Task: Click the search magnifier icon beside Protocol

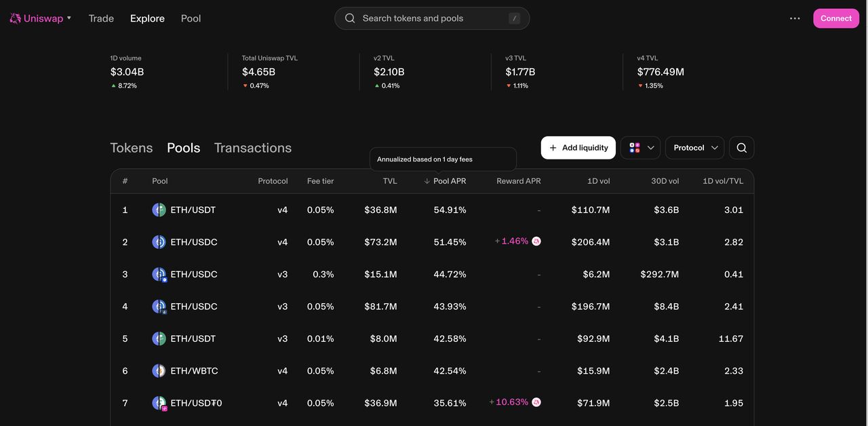Action: coord(741,148)
